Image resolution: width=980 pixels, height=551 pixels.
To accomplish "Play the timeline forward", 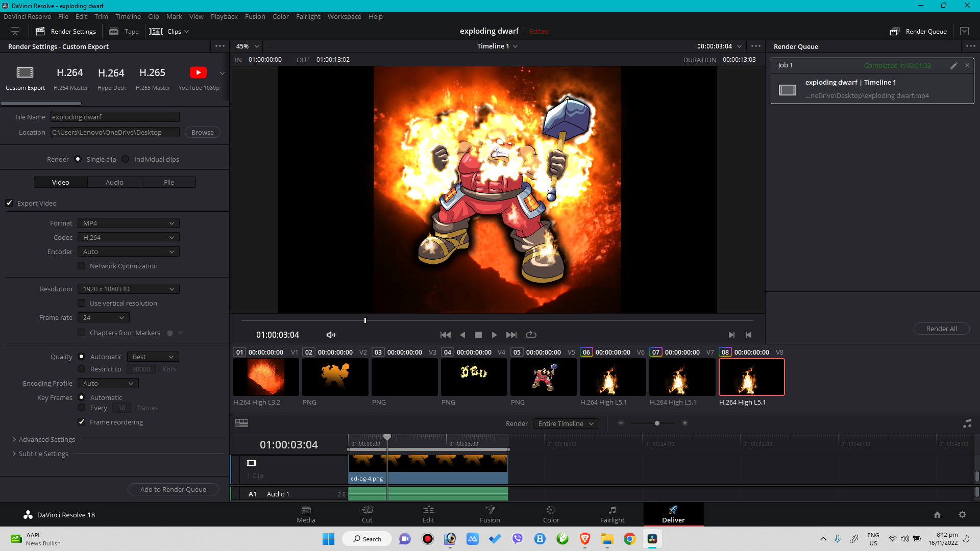I will 494,335.
